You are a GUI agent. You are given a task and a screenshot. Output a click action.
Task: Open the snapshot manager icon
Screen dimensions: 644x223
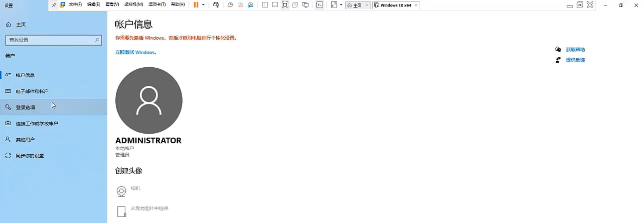point(251,5)
